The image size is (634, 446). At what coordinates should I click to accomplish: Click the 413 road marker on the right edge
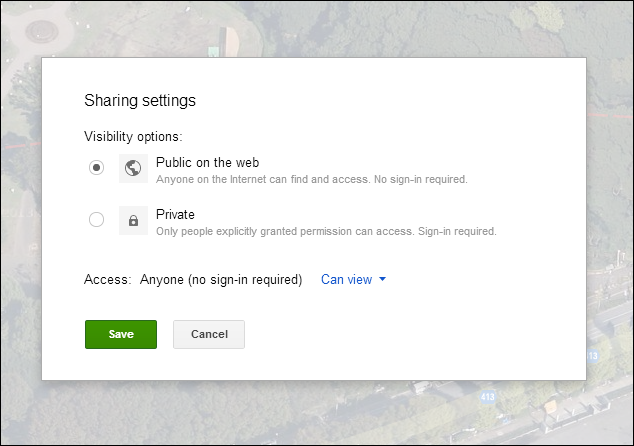click(593, 356)
